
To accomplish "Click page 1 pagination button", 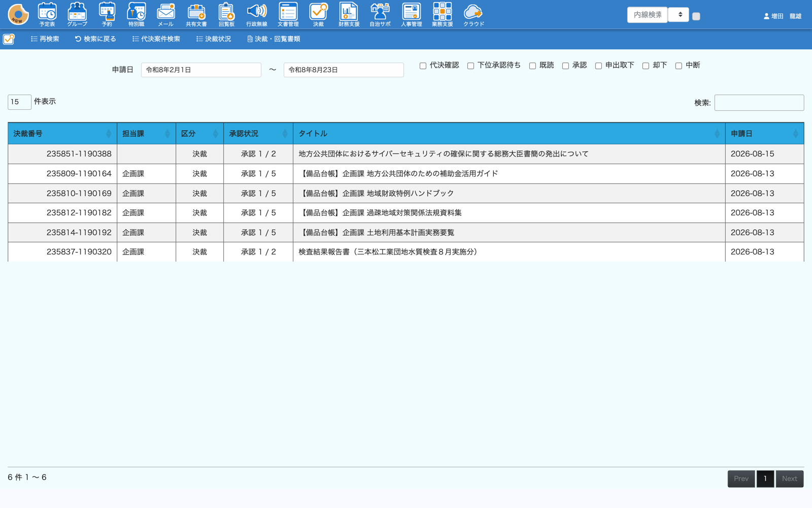I will tap(765, 479).
